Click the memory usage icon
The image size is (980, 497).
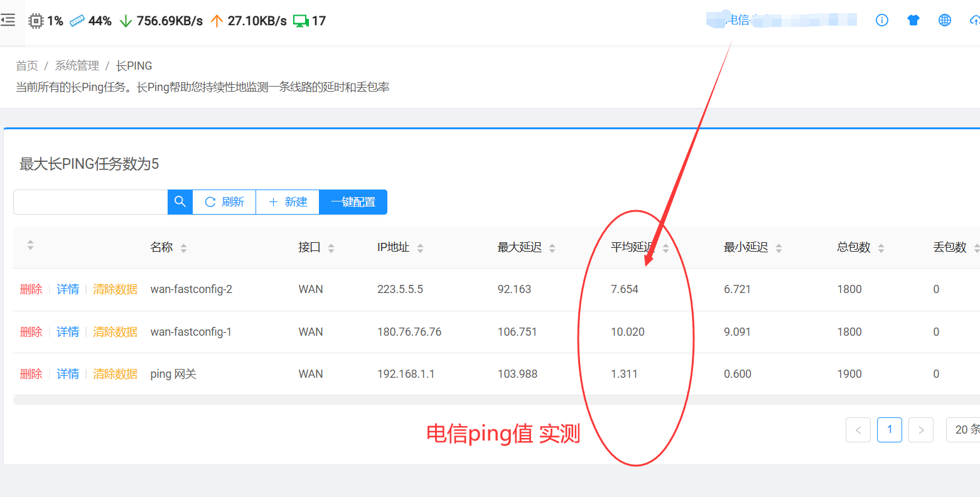(77, 21)
